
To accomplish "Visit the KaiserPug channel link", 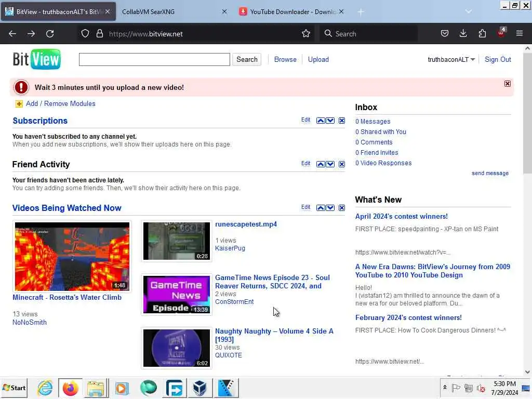I will pyautogui.click(x=230, y=248).
